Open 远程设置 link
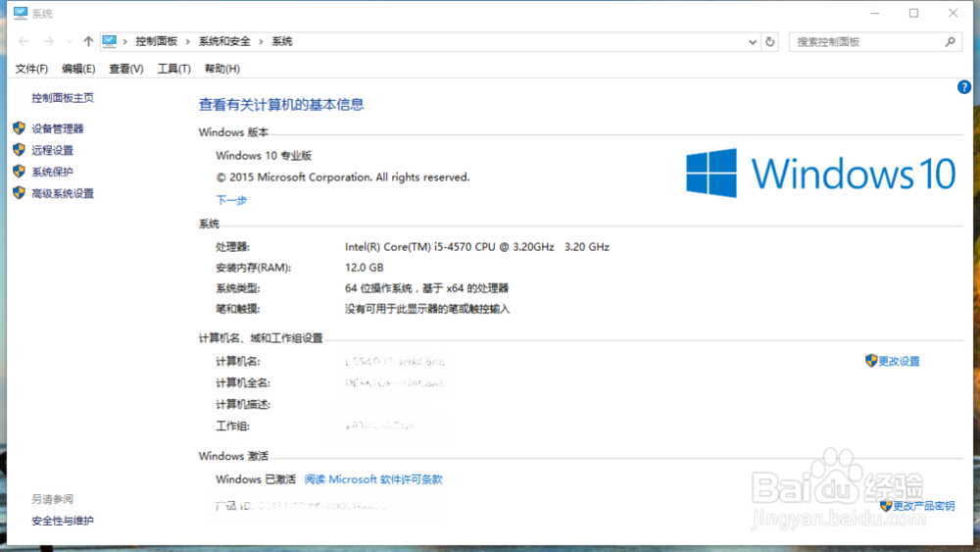Viewport: 980px width, 552px height. coord(53,150)
